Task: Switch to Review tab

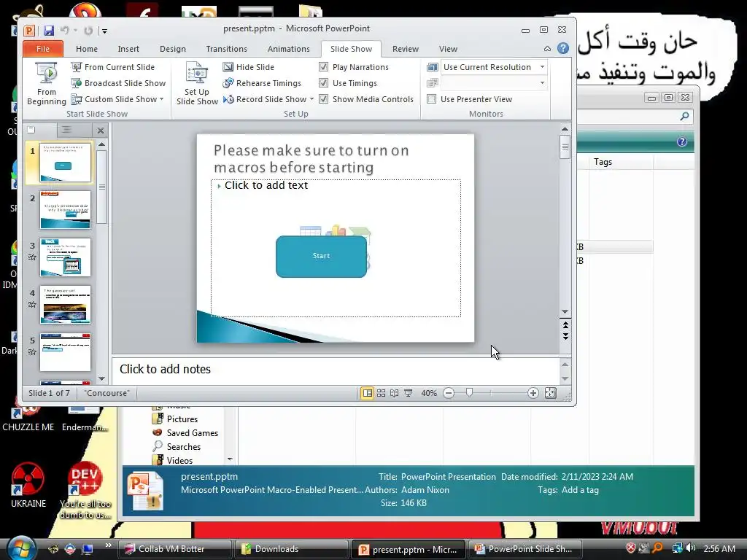Action: click(406, 49)
